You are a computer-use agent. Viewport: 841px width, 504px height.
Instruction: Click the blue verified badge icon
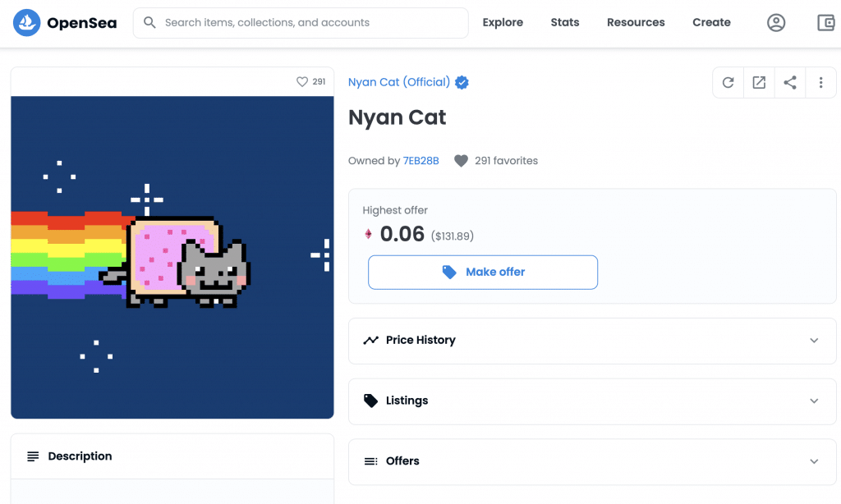point(462,82)
